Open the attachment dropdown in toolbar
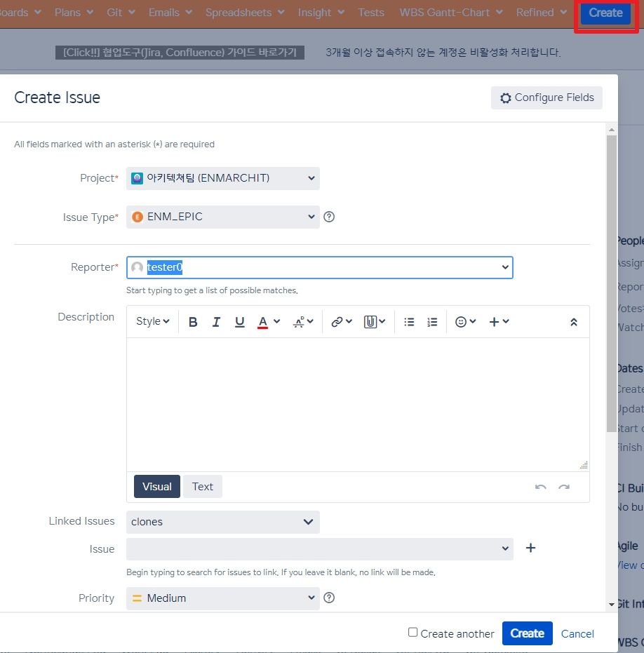 [375, 321]
